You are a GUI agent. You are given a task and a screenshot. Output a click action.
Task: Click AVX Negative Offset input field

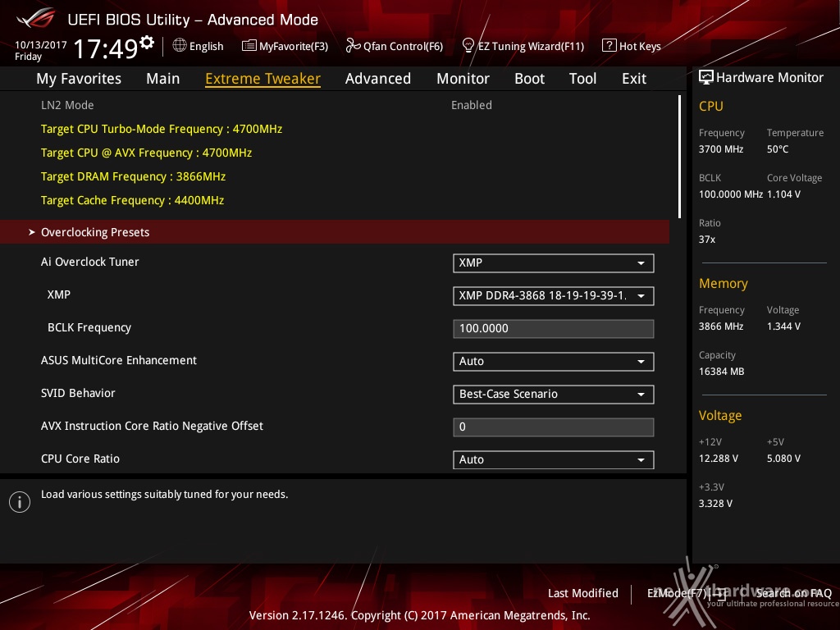(x=554, y=427)
